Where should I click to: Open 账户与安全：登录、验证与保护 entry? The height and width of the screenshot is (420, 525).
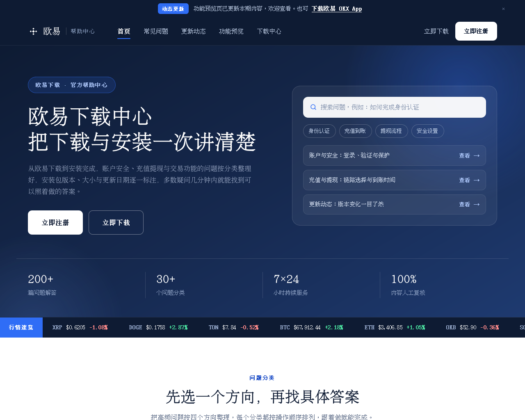(395, 155)
